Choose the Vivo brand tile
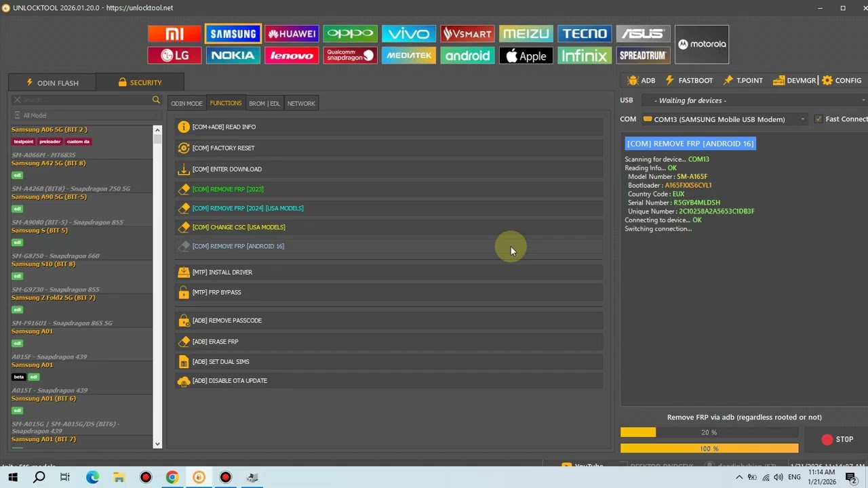 point(408,34)
